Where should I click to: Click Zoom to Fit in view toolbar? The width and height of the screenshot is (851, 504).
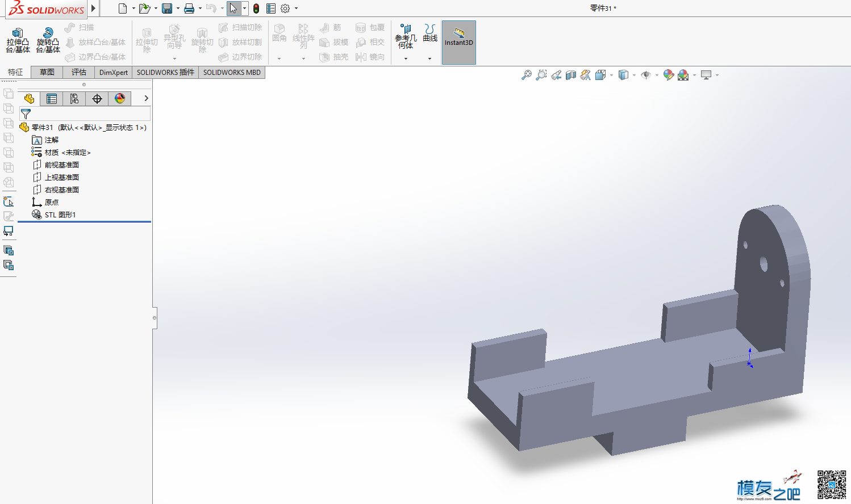pos(527,75)
